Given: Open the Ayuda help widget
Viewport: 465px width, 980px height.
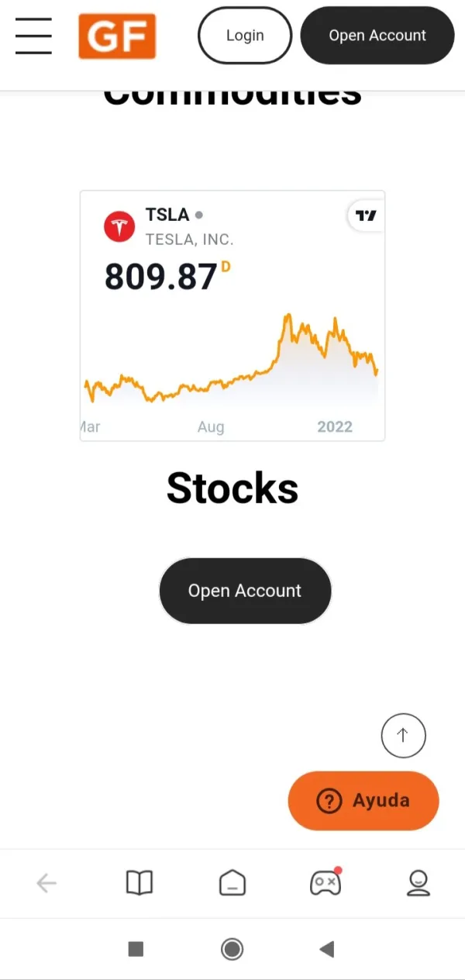Looking at the screenshot, I should tap(363, 800).
